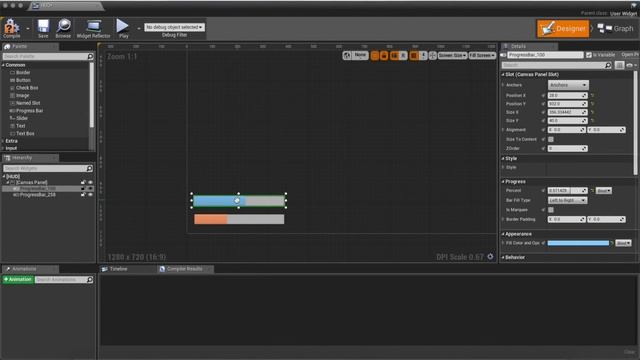Toggle the Size To Content checkbox
Screen dimensions: 640x360
coord(551,139)
